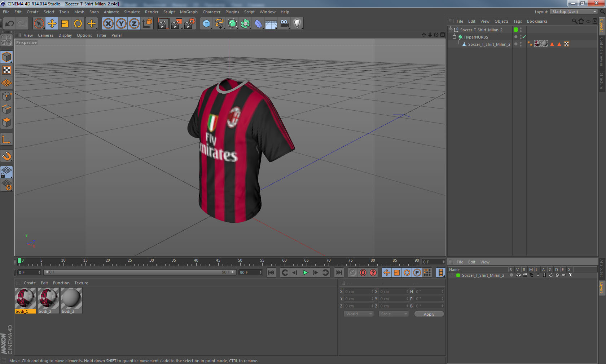Open the Simulate menu
The width and height of the screenshot is (606, 364).
coord(132,12)
